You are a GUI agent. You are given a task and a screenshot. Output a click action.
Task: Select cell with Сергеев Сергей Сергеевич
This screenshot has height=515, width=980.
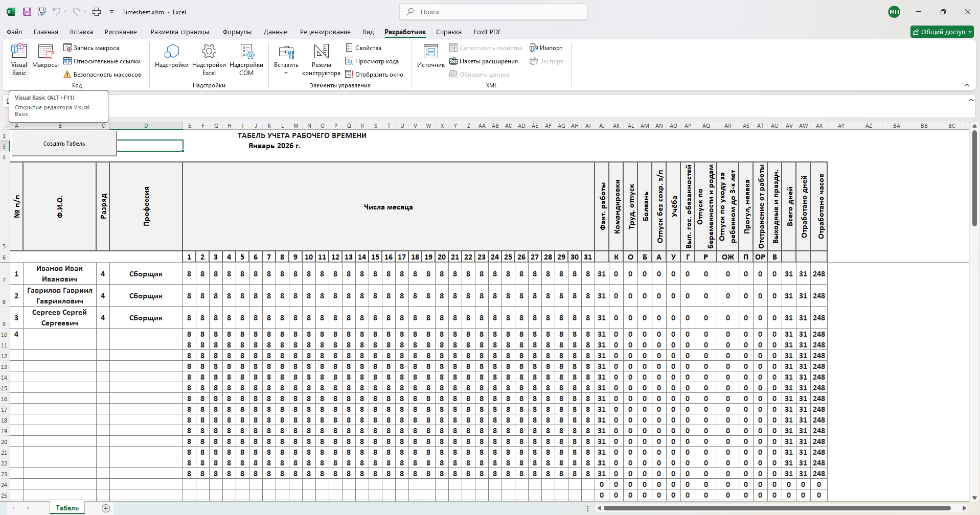point(60,317)
